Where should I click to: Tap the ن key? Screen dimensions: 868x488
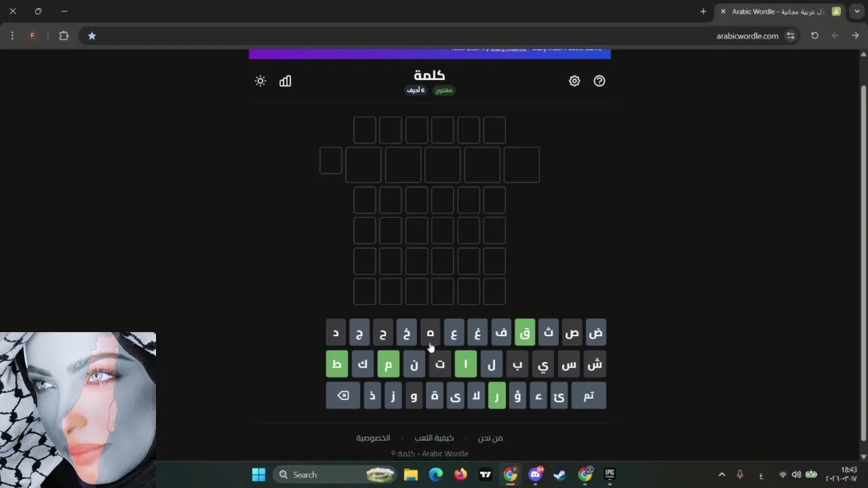pos(414,364)
